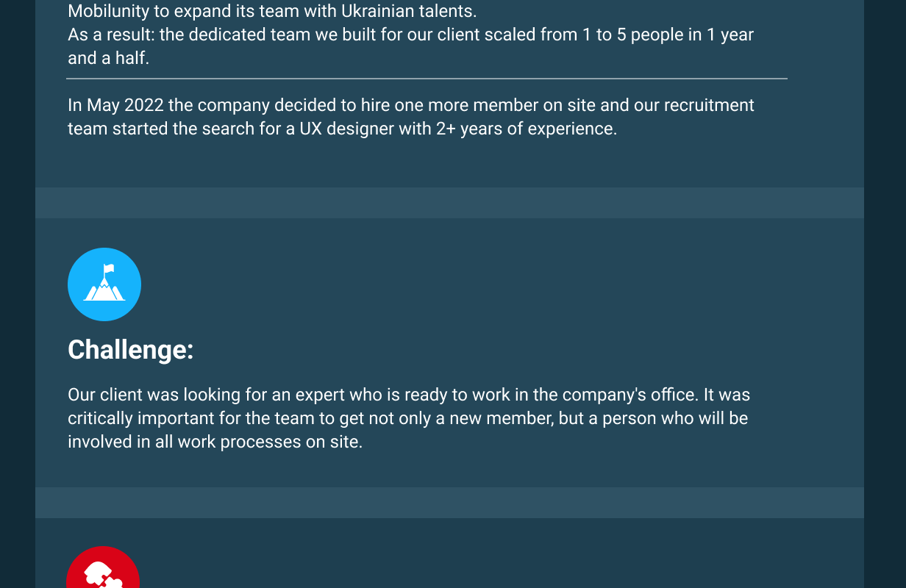Click the line starting "In May 2022"
The width and height of the screenshot is (906, 588).
[411, 105]
